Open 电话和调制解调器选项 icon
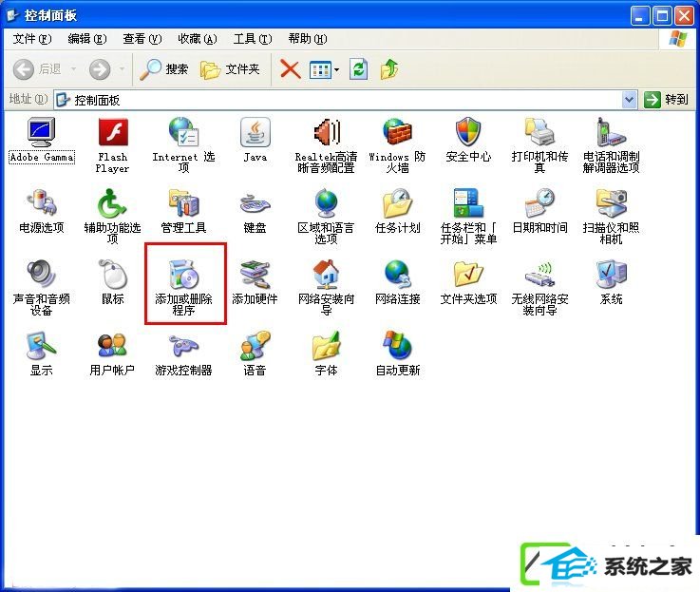700x592 pixels. tap(611, 132)
